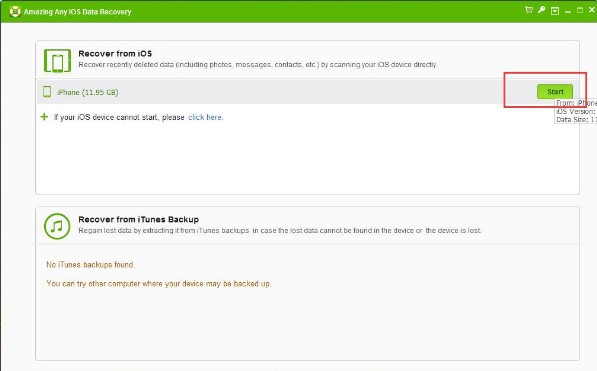Maximize the Data Recovery window

tap(579, 10)
